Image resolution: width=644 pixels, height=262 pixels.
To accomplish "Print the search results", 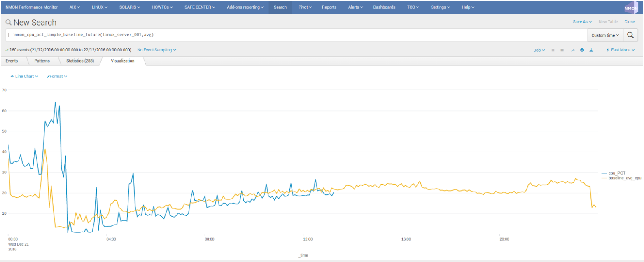I will click(x=582, y=50).
